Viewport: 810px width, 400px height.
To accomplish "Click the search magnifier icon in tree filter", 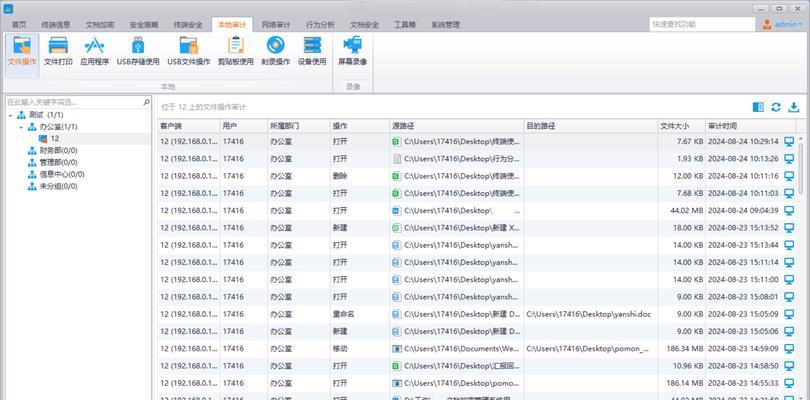I will (x=146, y=102).
